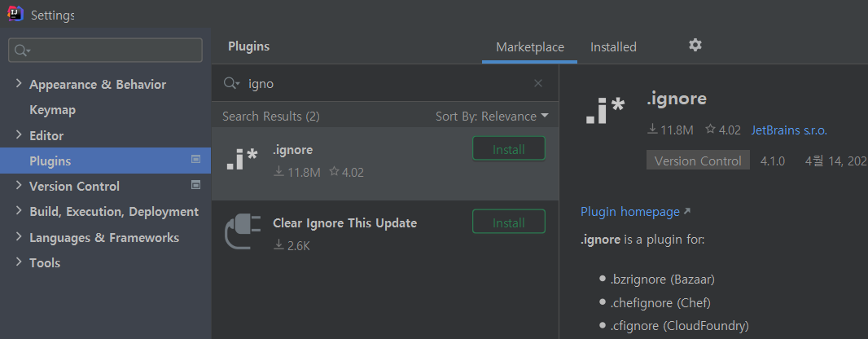Switch to the Installed tab
This screenshot has width=868, height=339.
pos(613,47)
